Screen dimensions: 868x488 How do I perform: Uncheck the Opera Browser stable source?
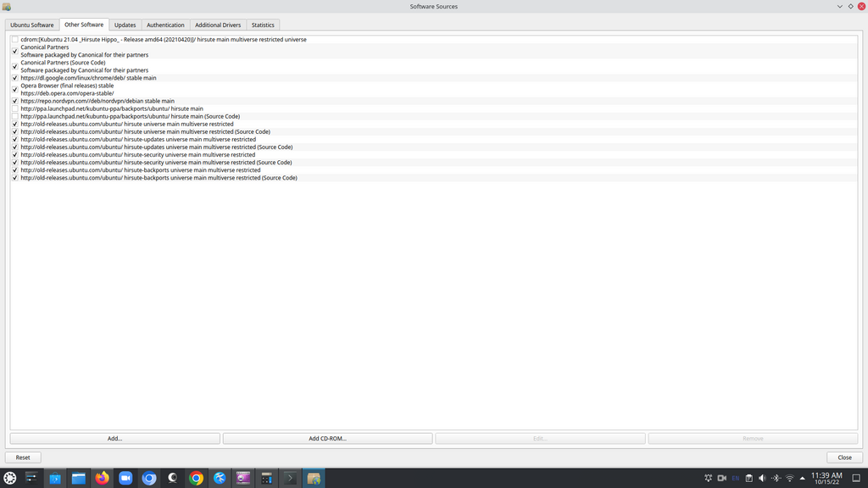click(14, 89)
